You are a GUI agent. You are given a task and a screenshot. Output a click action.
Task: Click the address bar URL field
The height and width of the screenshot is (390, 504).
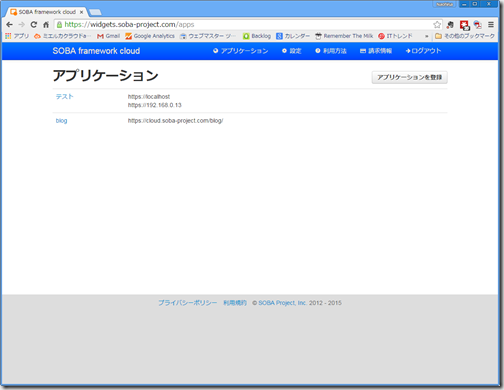pyautogui.click(x=247, y=25)
